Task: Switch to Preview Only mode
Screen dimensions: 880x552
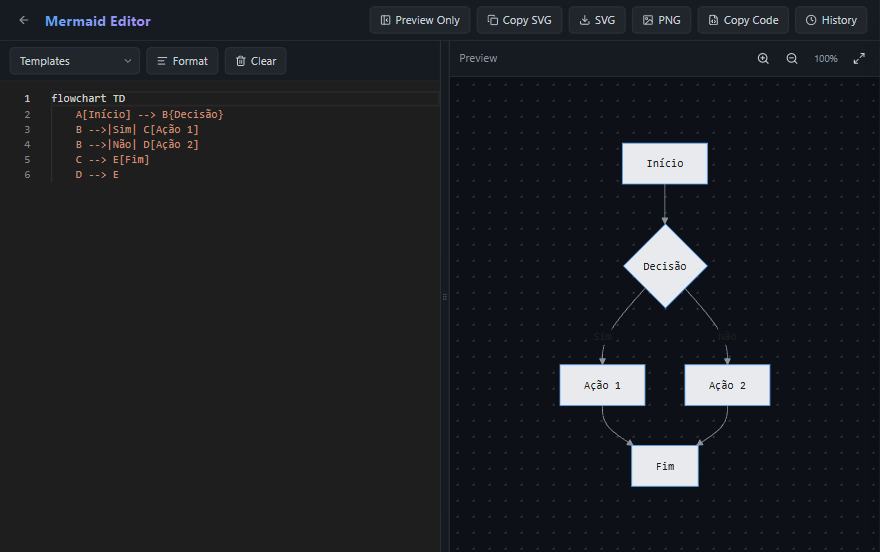Action: coord(420,20)
